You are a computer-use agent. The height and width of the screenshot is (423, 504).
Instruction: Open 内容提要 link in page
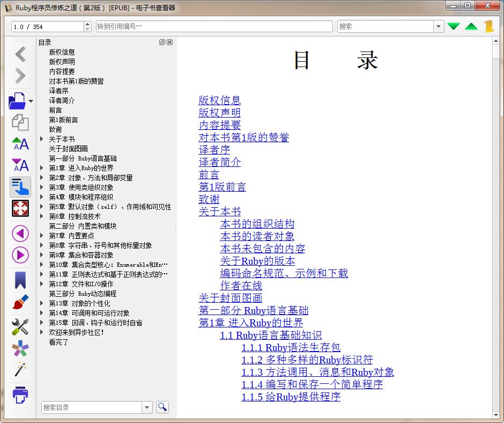coord(219,125)
